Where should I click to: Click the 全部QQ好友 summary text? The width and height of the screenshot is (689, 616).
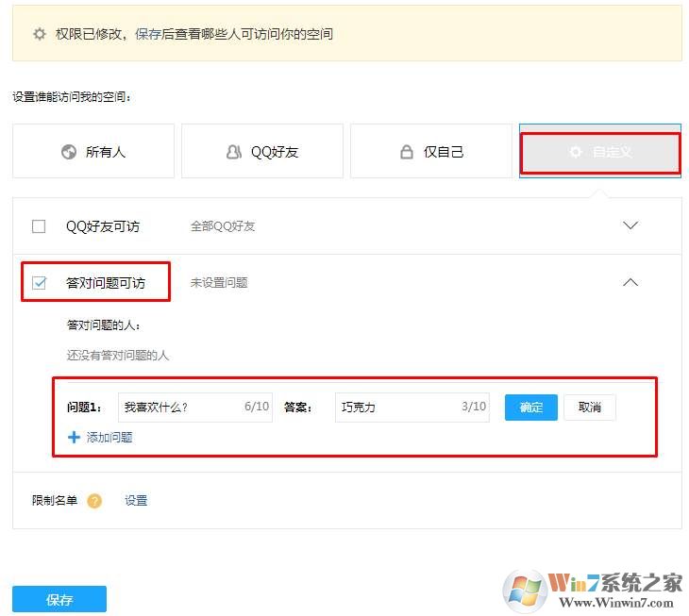coord(223,226)
